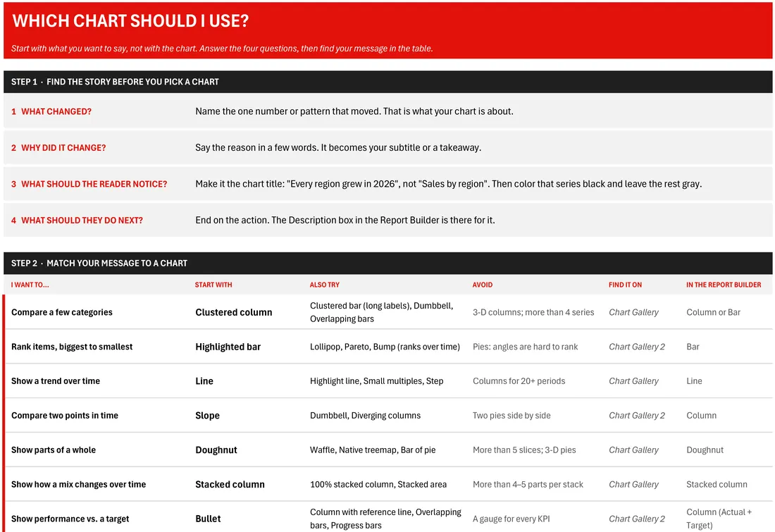Click the 'AVOID' column header
Image resolution: width=775 pixels, height=532 pixels.
click(483, 285)
